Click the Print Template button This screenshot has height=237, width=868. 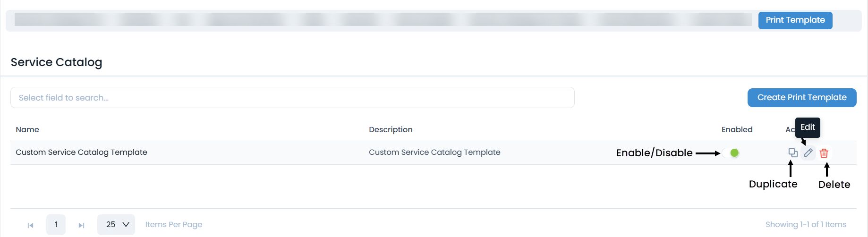coord(795,20)
